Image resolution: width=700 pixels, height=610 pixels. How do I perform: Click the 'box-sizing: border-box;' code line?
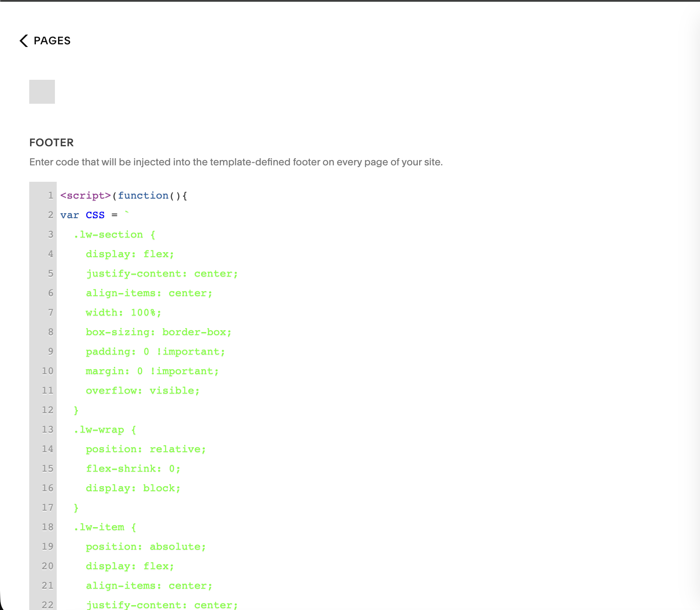point(159,332)
